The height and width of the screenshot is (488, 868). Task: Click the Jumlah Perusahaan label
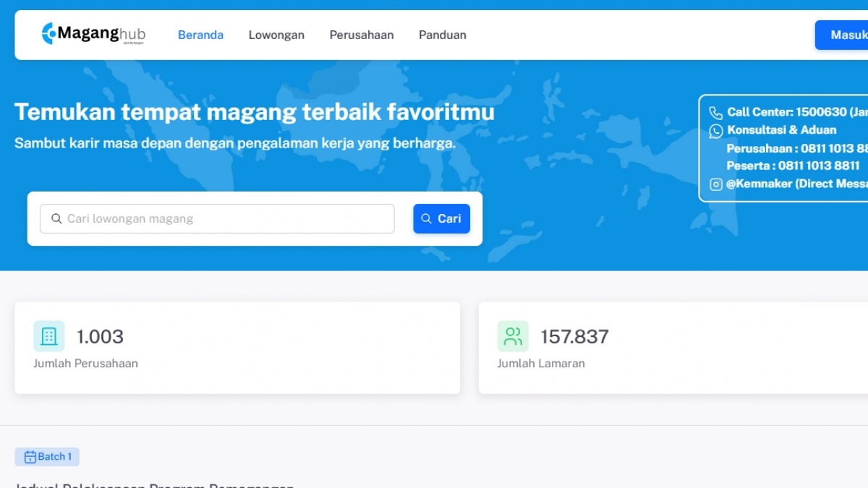point(85,364)
